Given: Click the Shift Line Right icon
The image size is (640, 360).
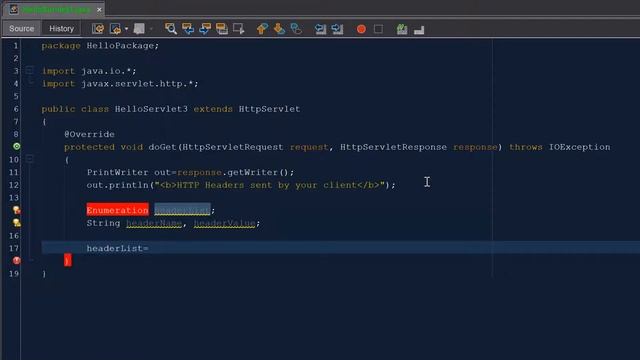Looking at the screenshot, I should click(337, 29).
